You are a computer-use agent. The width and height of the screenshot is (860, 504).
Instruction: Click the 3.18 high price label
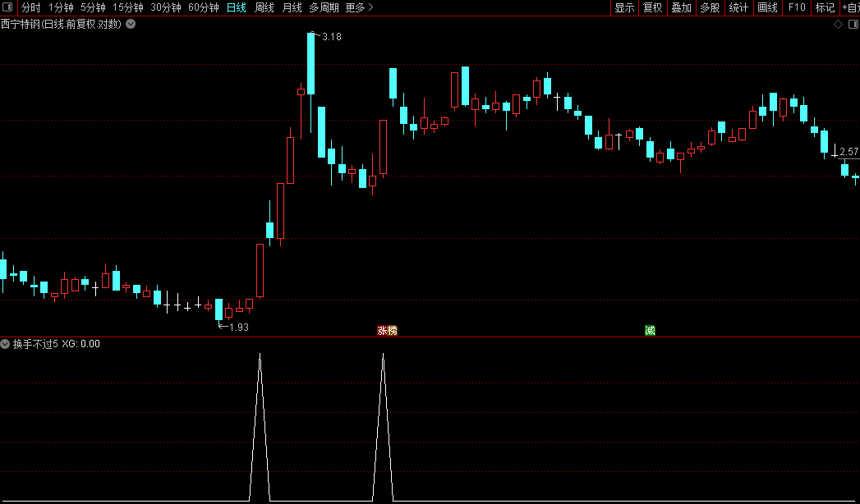click(x=331, y=37)
